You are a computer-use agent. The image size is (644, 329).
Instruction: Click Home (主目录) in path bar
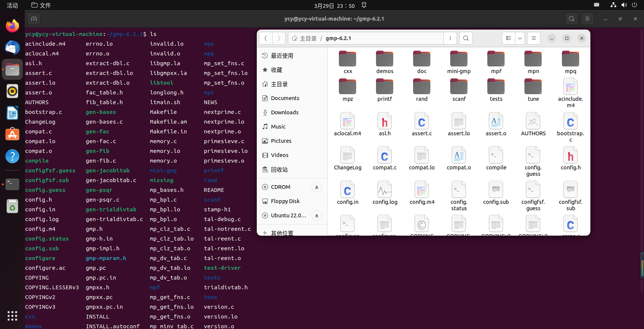coord(304,38)
